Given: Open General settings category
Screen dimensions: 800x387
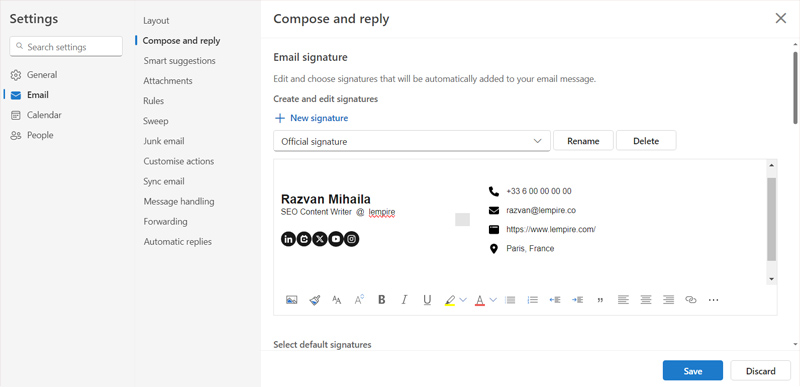Looking at the screenshot, I should coord(42,75).
